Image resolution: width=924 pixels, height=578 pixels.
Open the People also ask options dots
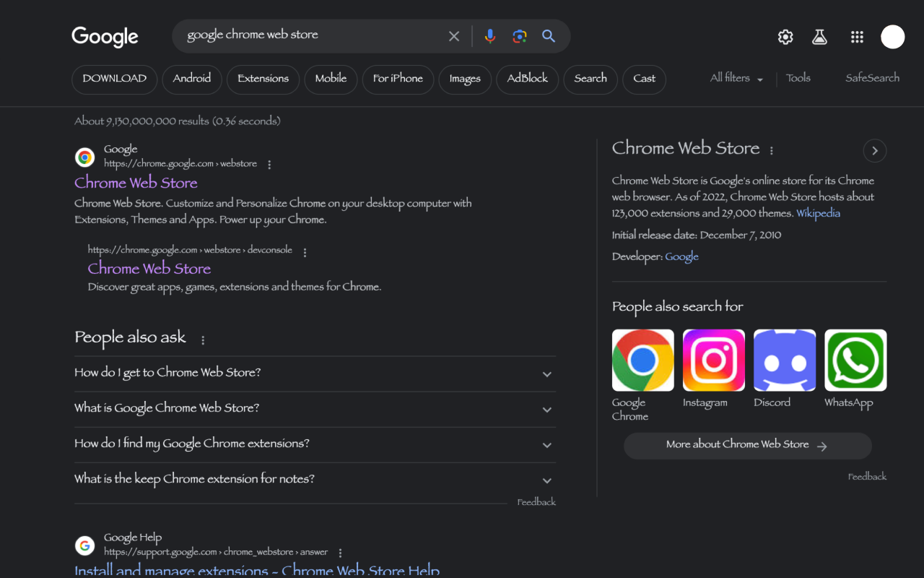click(203, 340)
